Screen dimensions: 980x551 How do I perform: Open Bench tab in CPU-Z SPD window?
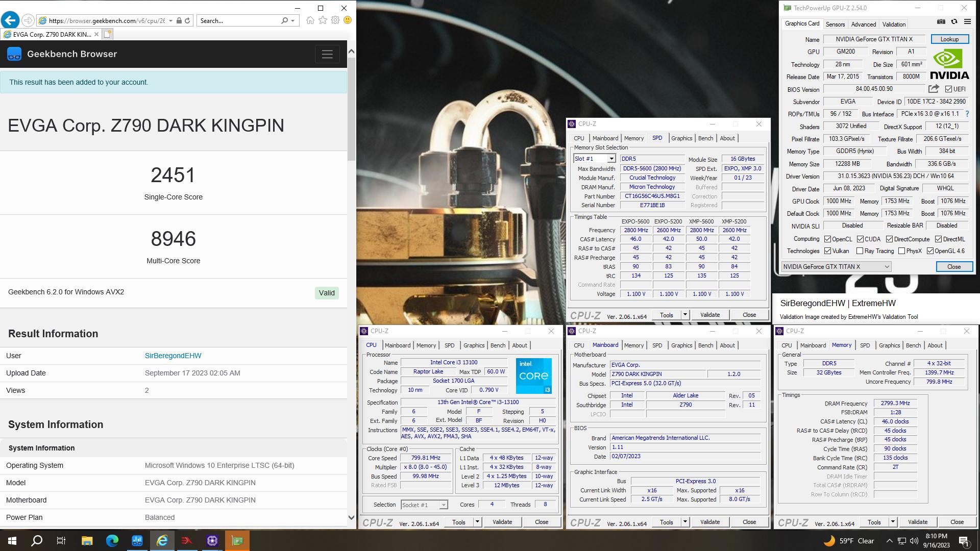coord(705,138)
